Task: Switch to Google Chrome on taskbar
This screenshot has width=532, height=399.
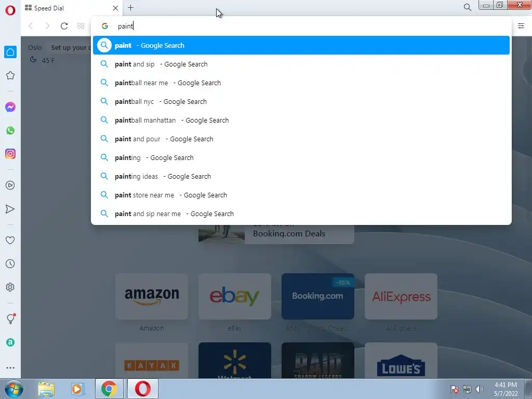Action: (109, 389)
